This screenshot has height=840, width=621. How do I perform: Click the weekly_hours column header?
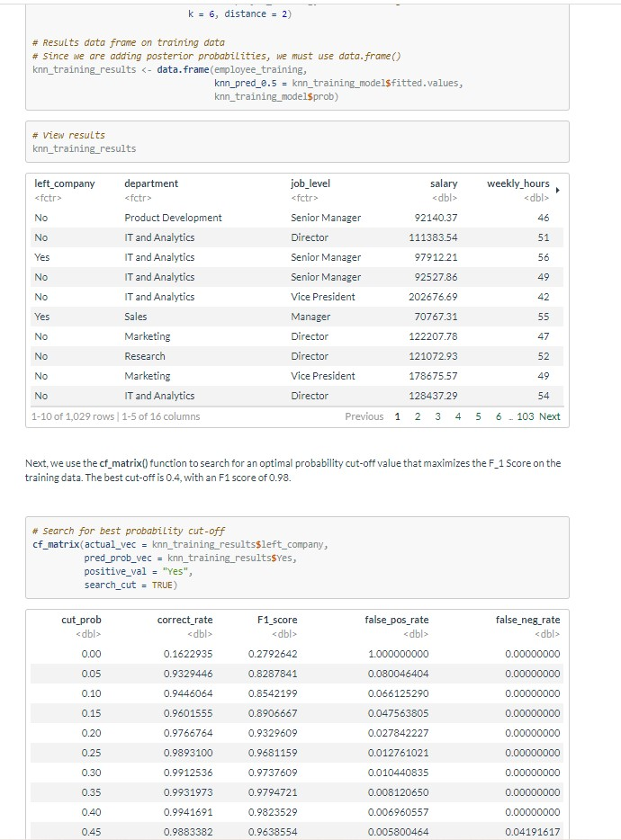(x=518, y=183)
